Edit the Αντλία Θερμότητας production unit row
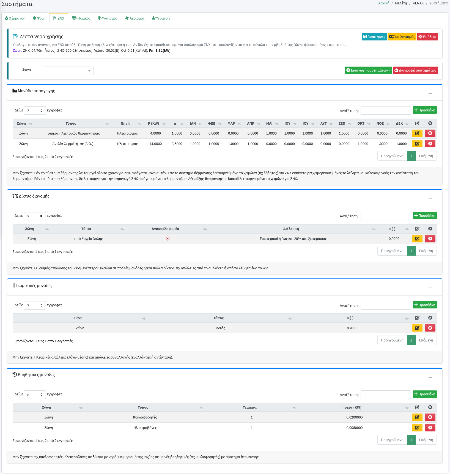Image resolution: width=450 pixels, height=476 pixels. [417, 144]
